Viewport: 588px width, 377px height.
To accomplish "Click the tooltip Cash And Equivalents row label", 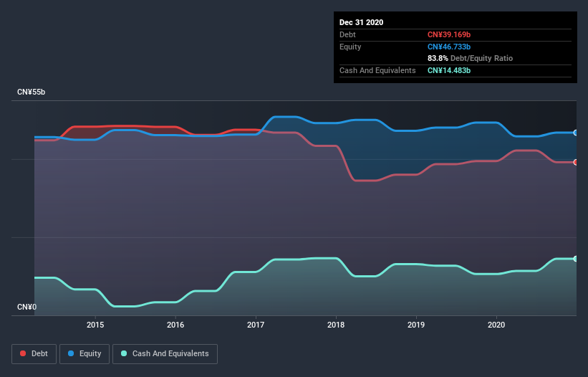I will [x=377, y=70].
